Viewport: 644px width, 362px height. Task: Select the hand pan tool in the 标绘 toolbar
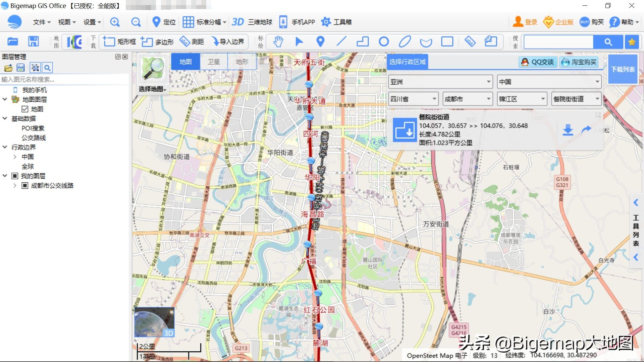coord(278,42)
